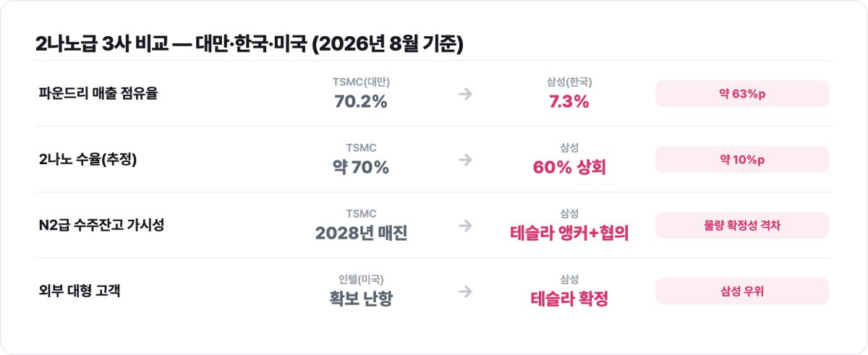Click the 2028년 매진 text
Screen dimensions: 868x355
pyautogui.click(x=361, y=234)
